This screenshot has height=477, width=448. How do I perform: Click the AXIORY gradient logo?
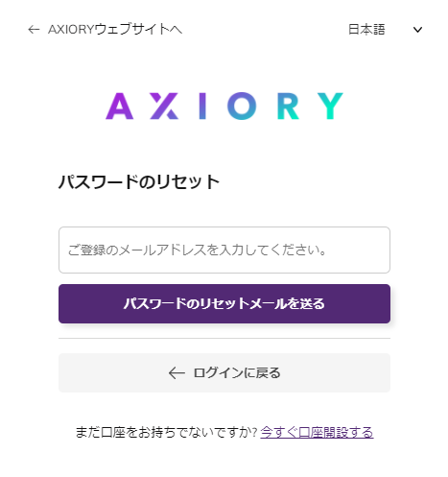click(224, 107)
